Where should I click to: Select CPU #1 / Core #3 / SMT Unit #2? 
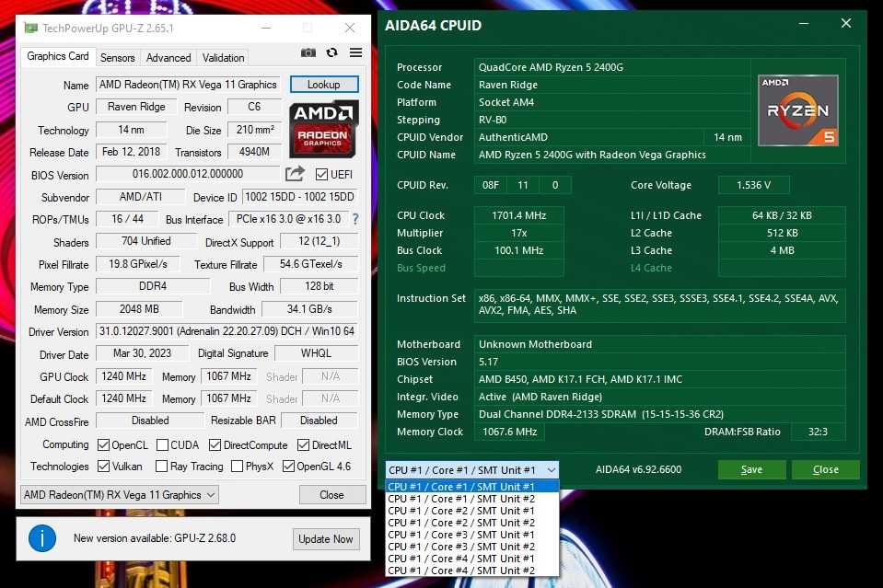(x=472, y=547)
